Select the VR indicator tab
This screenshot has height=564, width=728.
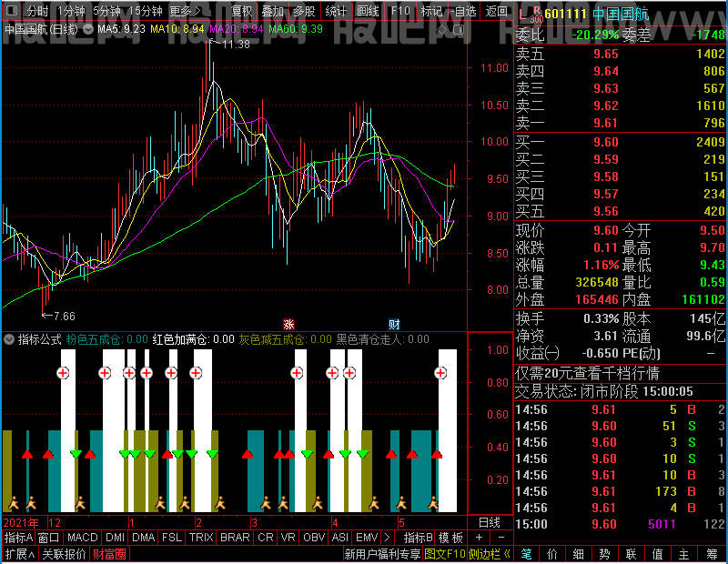(x=288, y=538)
